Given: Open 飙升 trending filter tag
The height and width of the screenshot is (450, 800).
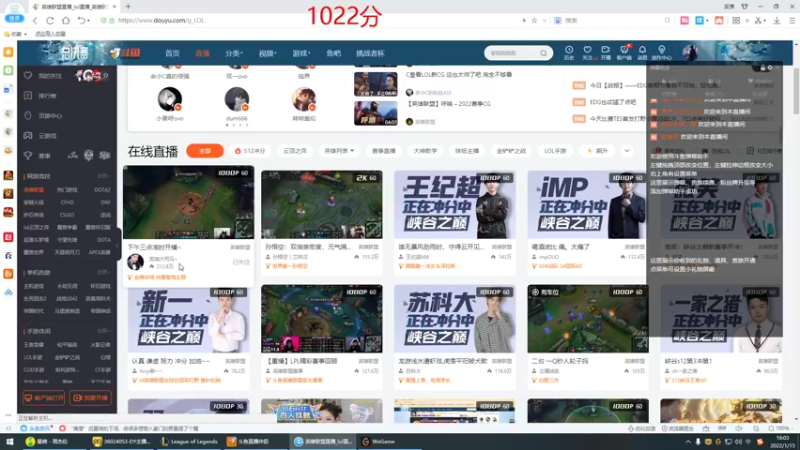Looking at the screenshot, I should pyautogui.click(x=597, y=151).
